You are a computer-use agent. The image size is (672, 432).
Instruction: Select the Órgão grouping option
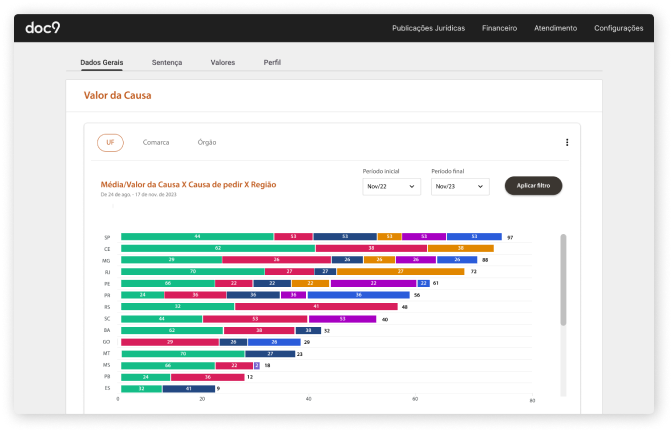[207, 142]
